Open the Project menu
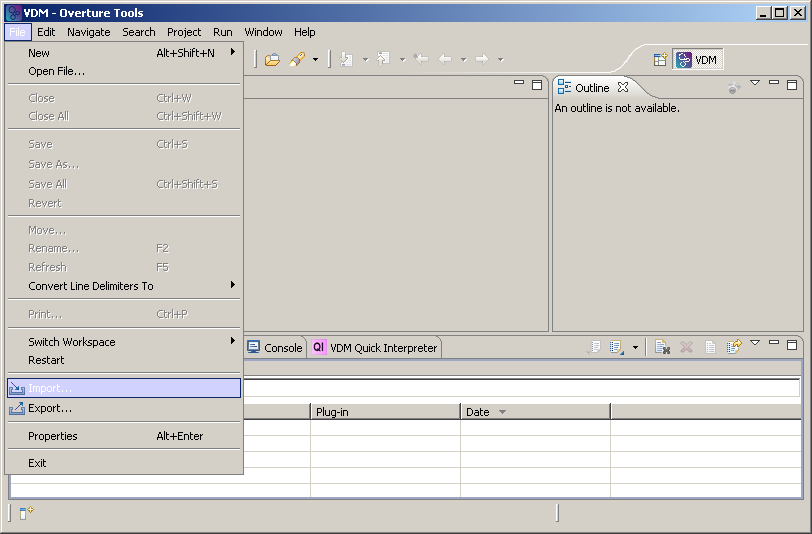The height and width of the screenshot is (534, 812). coord(184,32)
